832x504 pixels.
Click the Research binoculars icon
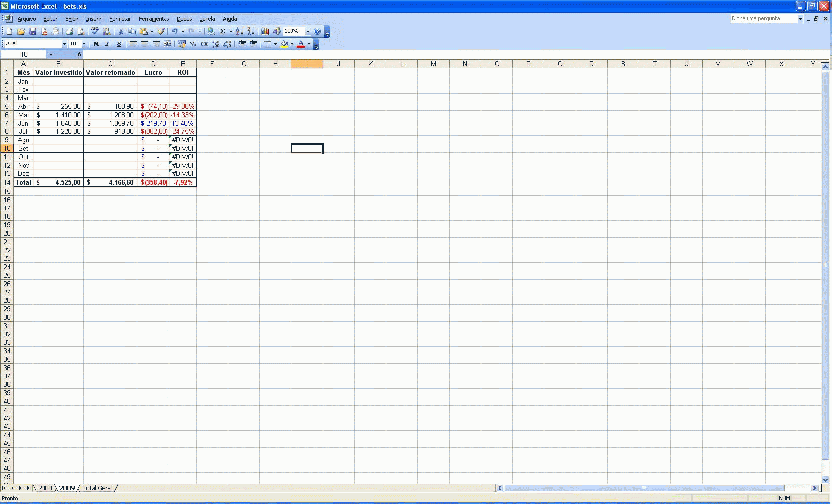tap(106, 31)
